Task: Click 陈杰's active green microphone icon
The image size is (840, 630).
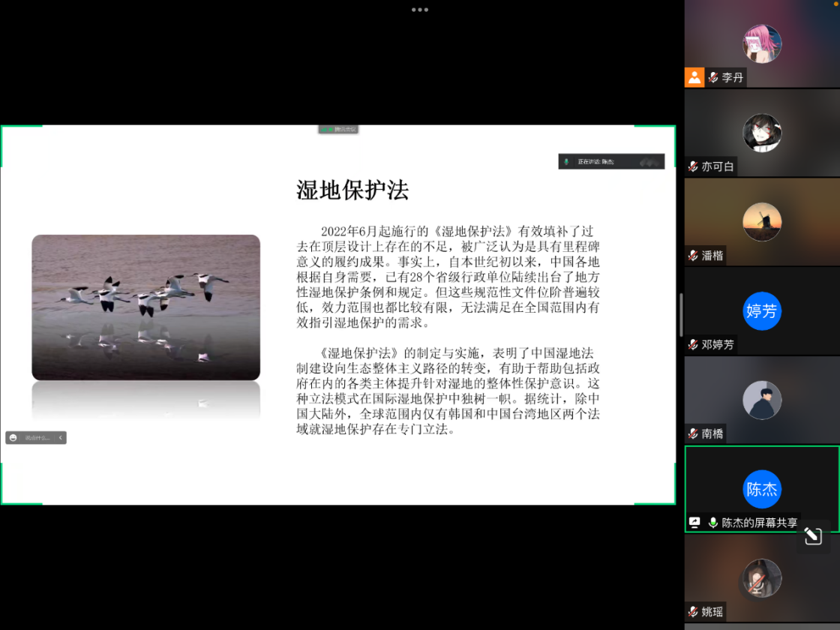Action: pyautogui.click(x=713, y=523)
